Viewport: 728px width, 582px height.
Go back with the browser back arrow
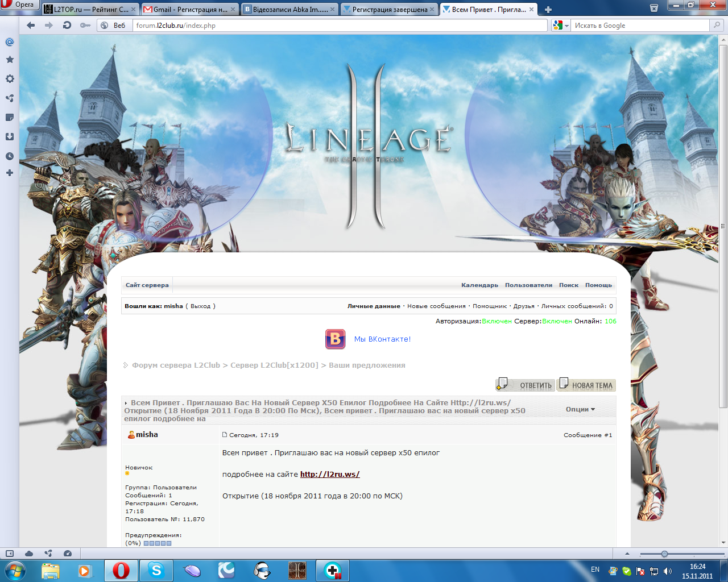pos(31,25)
